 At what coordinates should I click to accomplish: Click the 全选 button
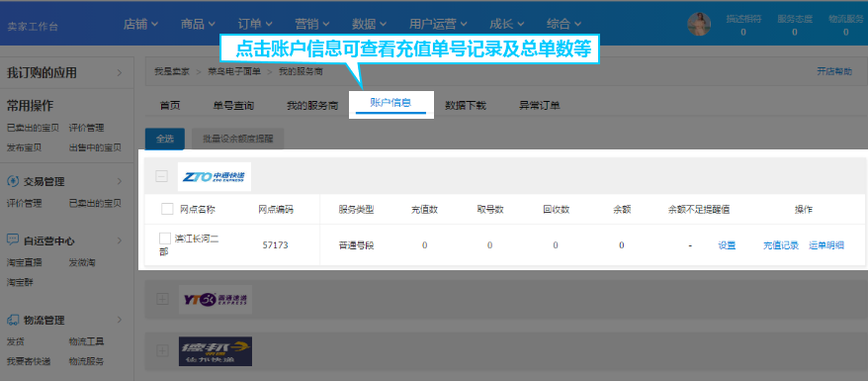pos(164,140)
